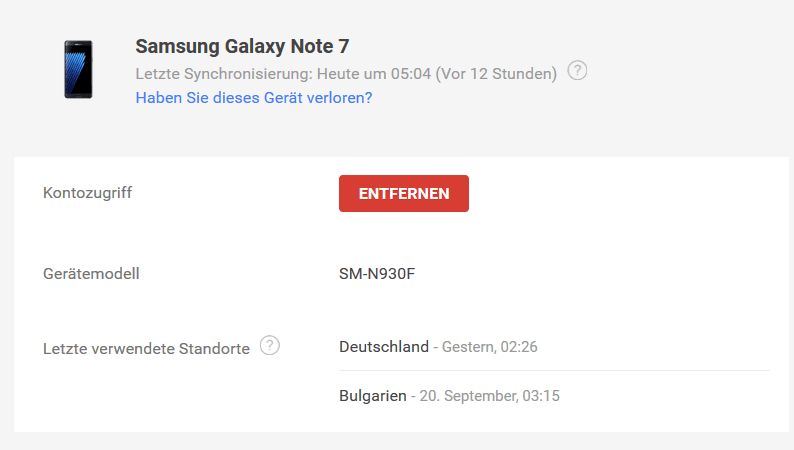Select the Samsung Galaxy Note 7 heading
This screenshot has width=794, height=450.
point(242,47)
